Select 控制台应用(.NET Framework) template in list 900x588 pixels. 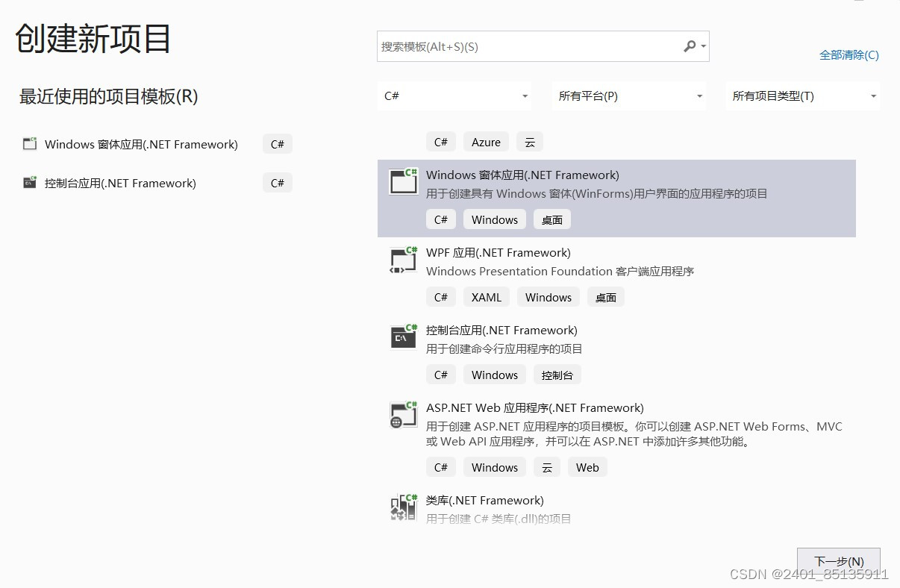pyautogui.click(x=501, y=330)
